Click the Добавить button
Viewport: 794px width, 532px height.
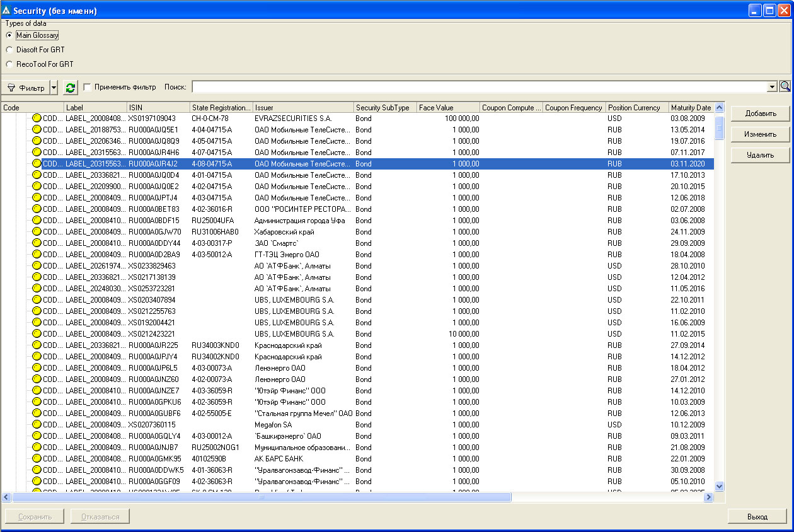pos(760,113)
